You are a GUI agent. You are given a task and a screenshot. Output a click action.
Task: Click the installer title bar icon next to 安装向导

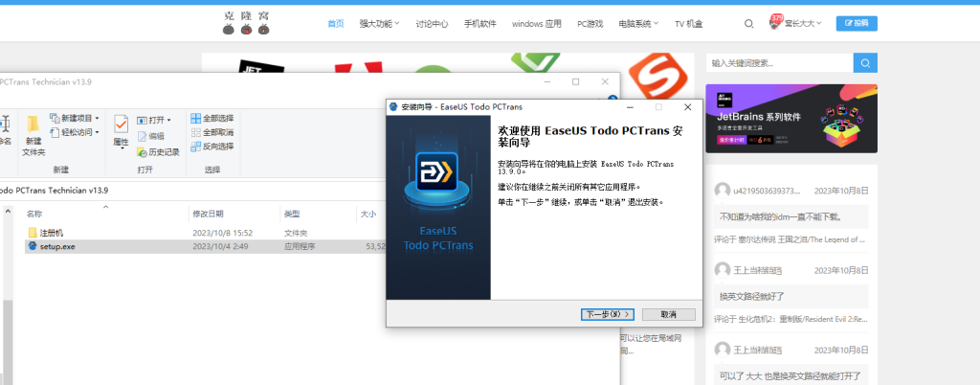(x=393, y=107)
